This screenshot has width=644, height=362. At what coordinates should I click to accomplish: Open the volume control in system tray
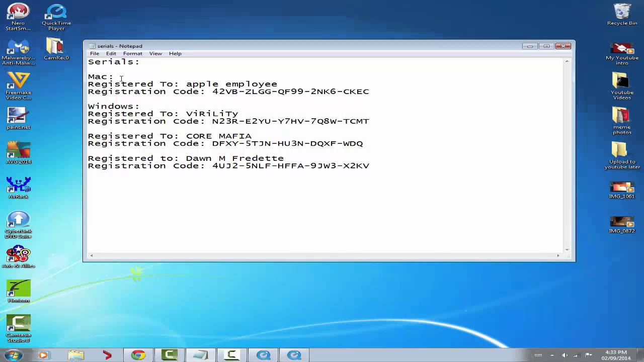click(x=565, y=355)
